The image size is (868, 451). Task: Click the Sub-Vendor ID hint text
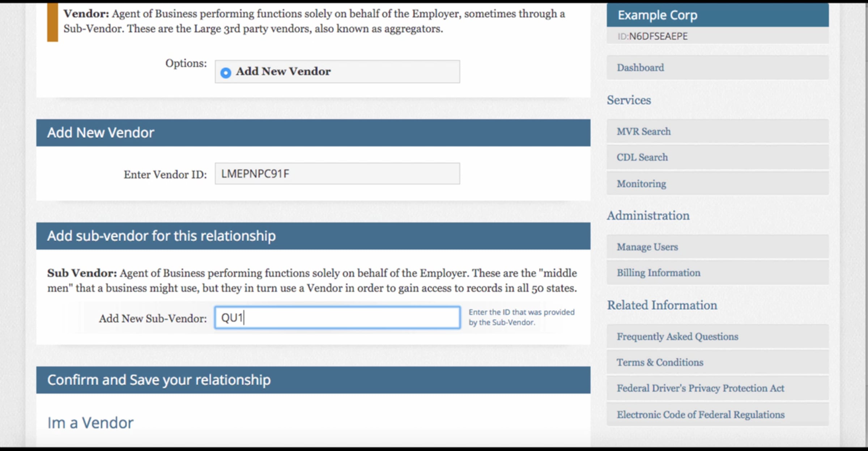521,317
